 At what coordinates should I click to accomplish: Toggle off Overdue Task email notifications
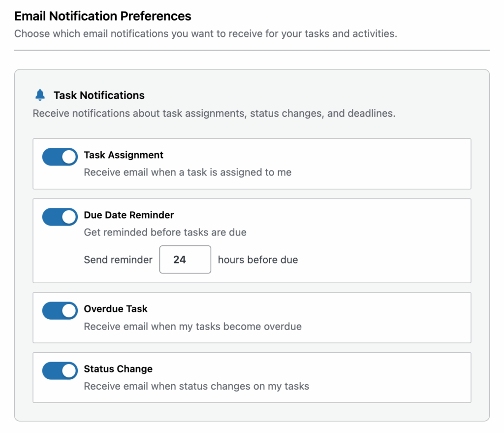click(x=60, y=311)
